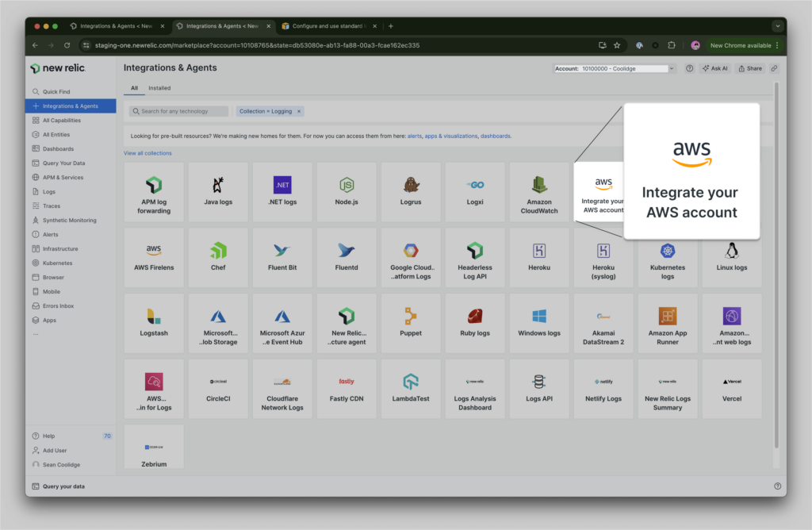This screenshot has width=812, height=530.
Task: Expand the Account selector dropdown
Action: point(615,68)
